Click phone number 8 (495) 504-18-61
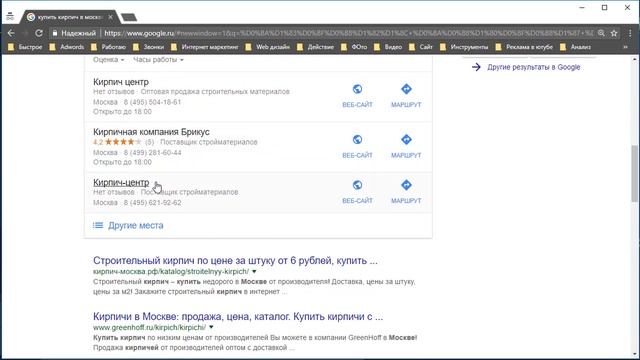Image resolution: width=640 pixels, height=360 pixels. click(152, 102)
